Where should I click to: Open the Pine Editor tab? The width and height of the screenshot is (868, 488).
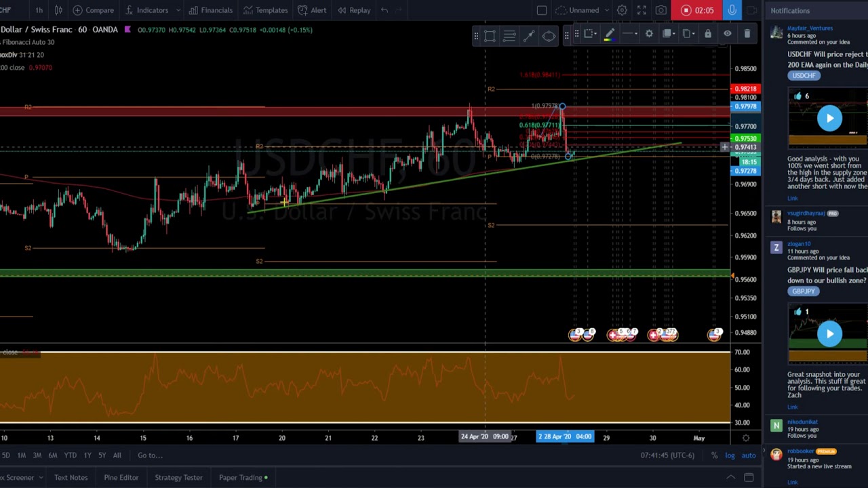(121, 477)
